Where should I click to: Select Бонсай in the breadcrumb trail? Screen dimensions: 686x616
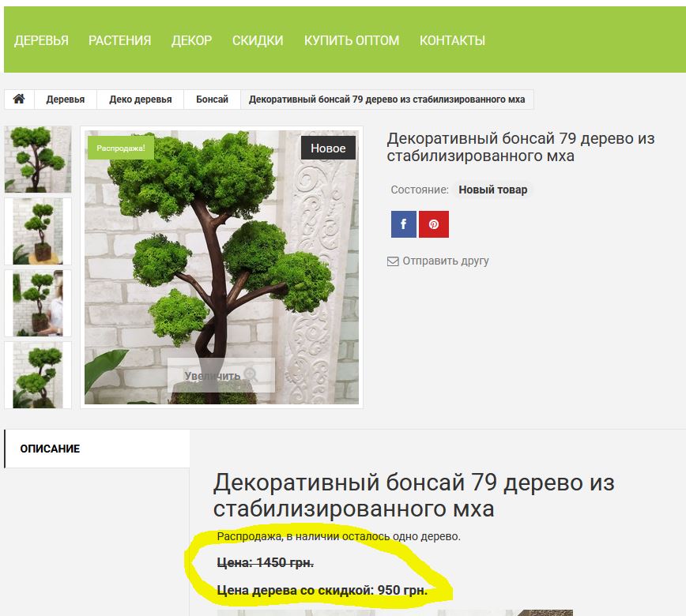click(x=210, y=99)
